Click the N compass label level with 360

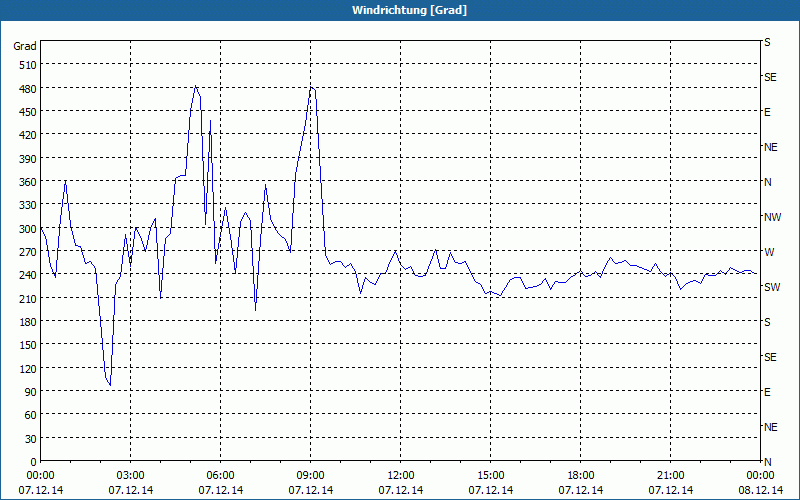768,182
